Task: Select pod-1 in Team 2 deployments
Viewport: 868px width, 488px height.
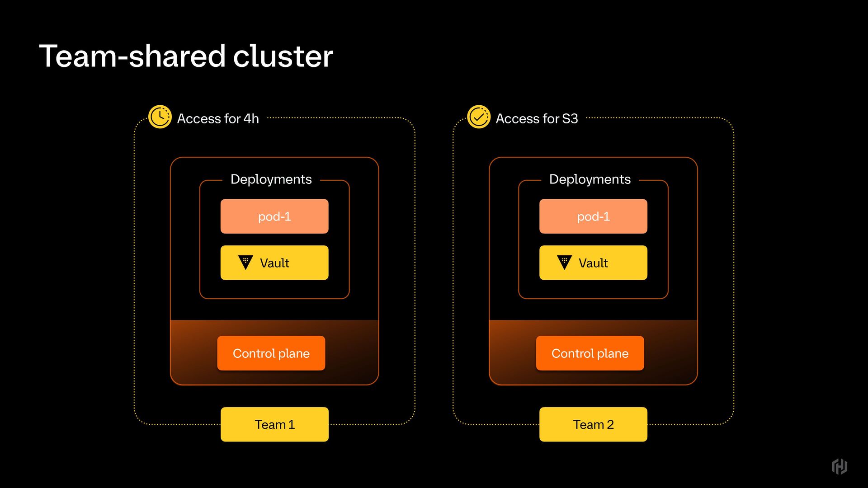Action: coord(593,216)
